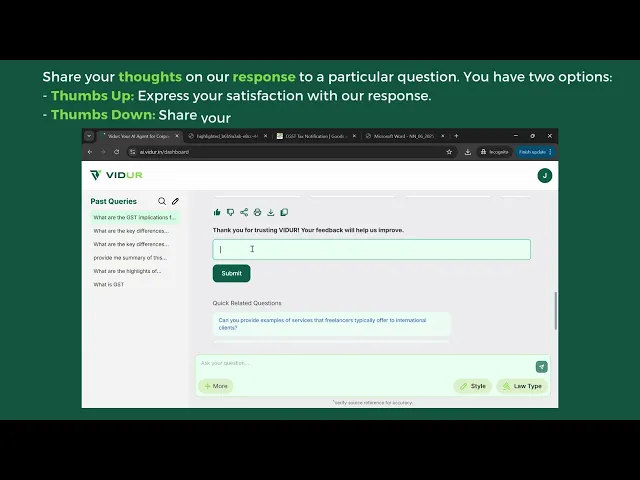This screenshot has width=640, height=480.
Task: Open 'provide me summary of this' query
Action: (130, 258)
